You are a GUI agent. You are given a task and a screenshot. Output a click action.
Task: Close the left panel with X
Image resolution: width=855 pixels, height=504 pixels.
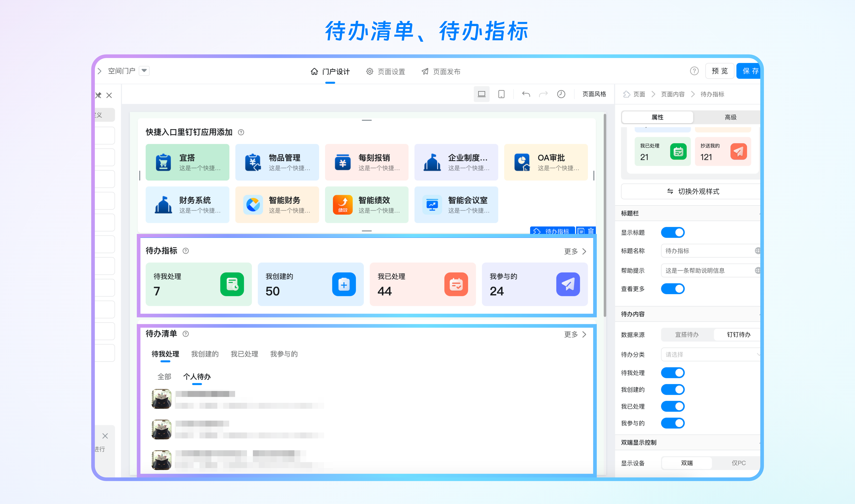click(x=109, y=95)
